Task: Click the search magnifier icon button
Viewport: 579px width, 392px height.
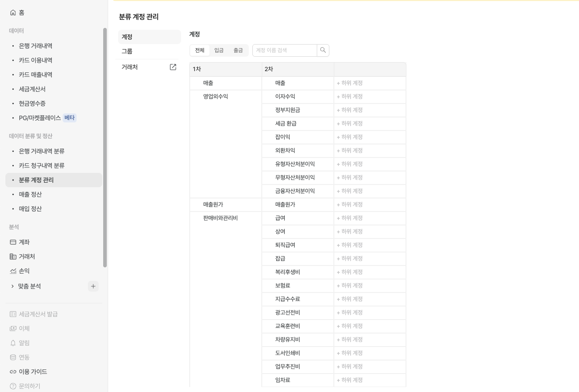Action: click(x=323, y=50)
